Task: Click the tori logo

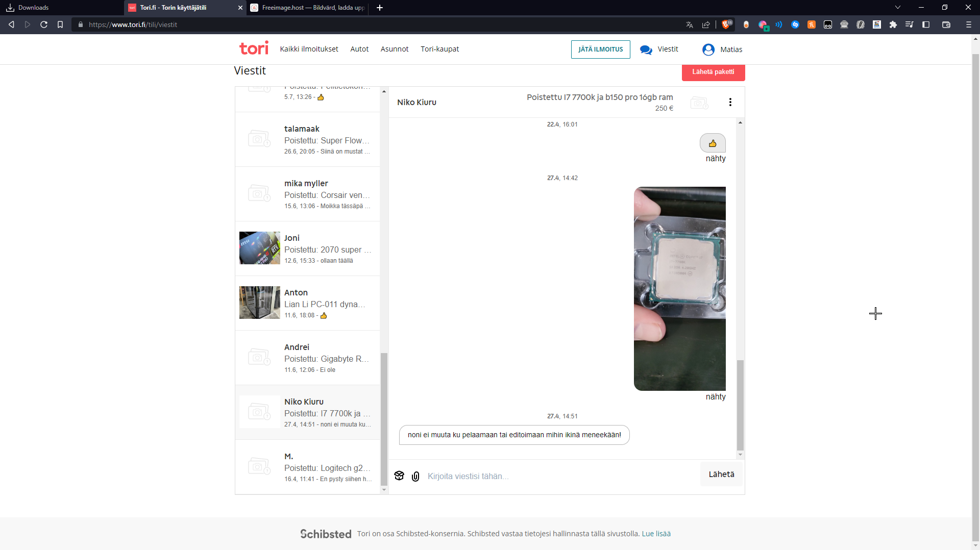Action: [x=254, y=48]
